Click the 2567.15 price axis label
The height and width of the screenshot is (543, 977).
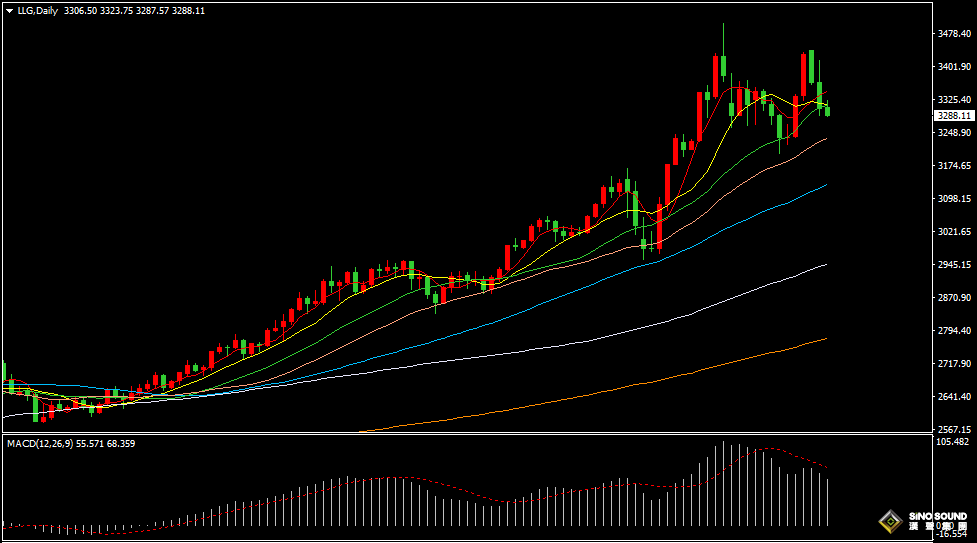953,429
